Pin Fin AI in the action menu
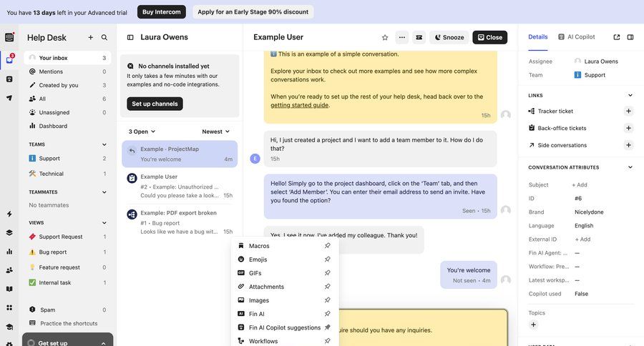644x346 pixels. 327,314
